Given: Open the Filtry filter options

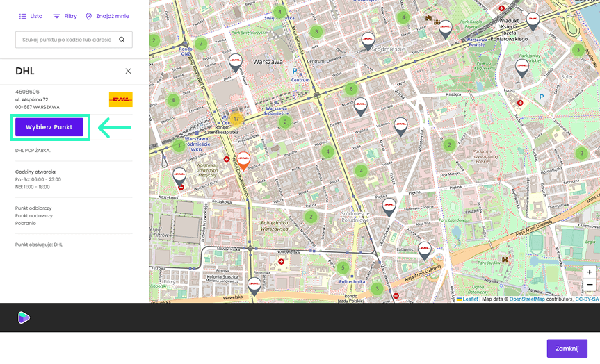Looking at the screenshot, I should (65, 16).
